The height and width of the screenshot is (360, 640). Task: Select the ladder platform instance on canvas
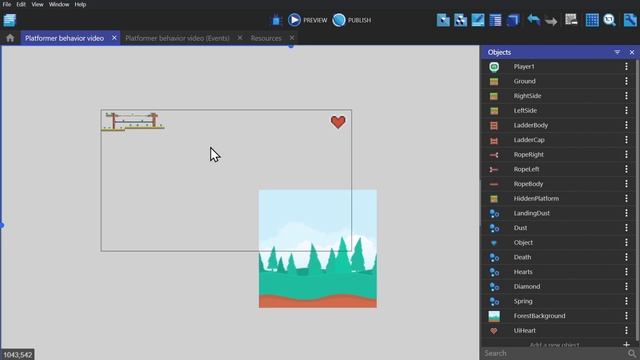tap(133, 122)
